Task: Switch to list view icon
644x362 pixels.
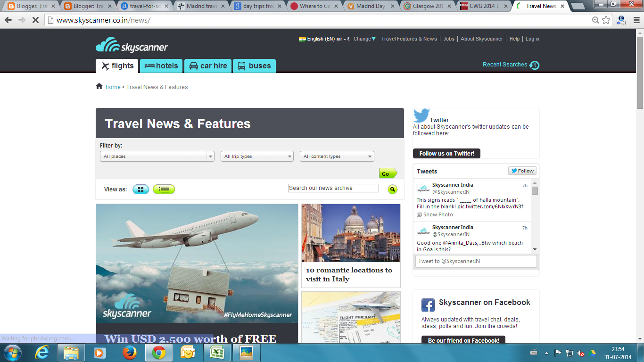Action: [164, 189]
